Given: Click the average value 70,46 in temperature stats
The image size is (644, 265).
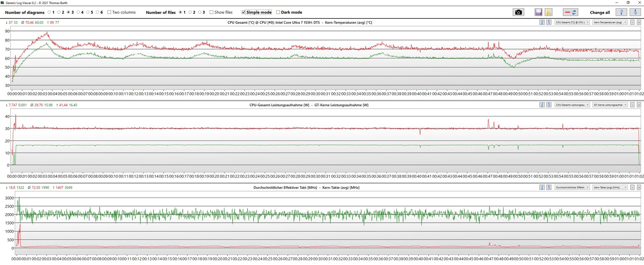Looking at the screenshot, I should (x=30, y=22).
